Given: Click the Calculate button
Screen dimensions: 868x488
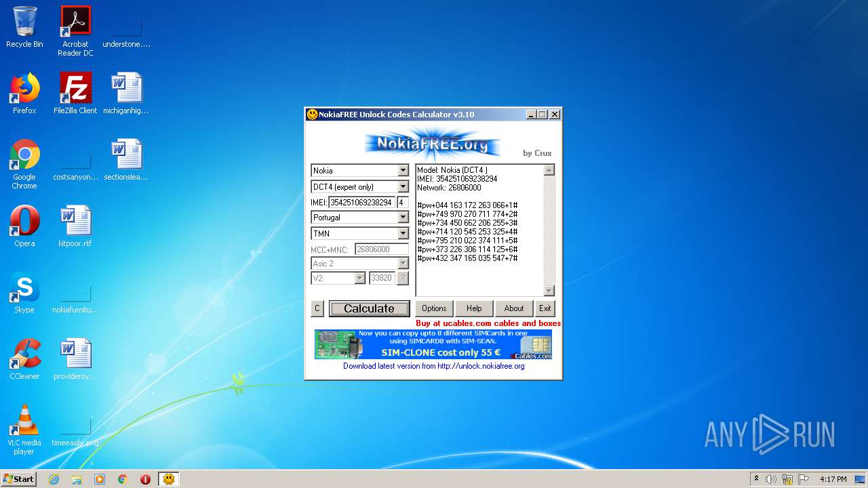Looking at the screenshot, I should pos(369,308).
